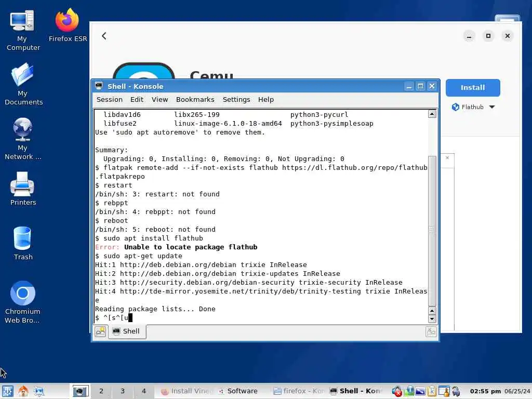Switch to virtual desktop 1 pager
The height and width of the screenshot is (399, 532).
pos(79,391)
